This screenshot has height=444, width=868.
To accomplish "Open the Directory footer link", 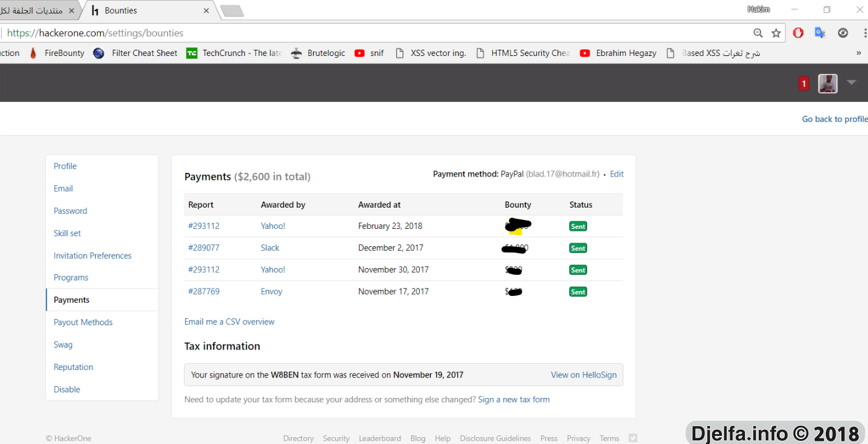I will tap(298, 438).
